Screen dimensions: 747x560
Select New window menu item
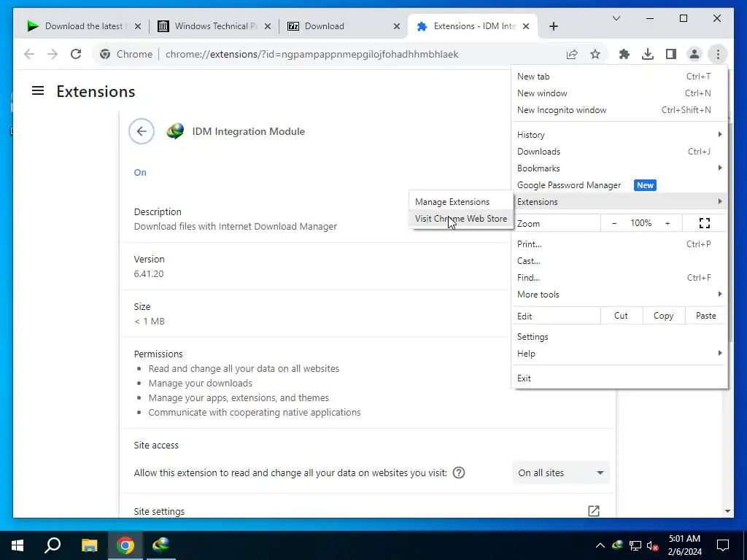pos(619,93)
